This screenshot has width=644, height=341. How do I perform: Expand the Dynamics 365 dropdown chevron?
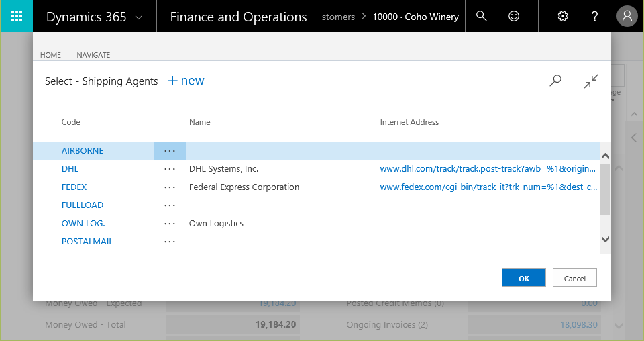click(139, 17)
